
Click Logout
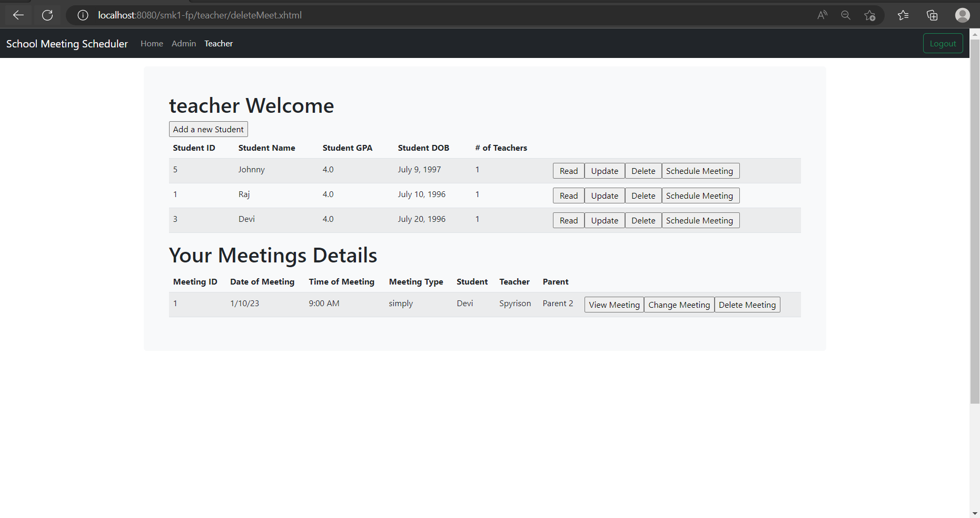943,43
